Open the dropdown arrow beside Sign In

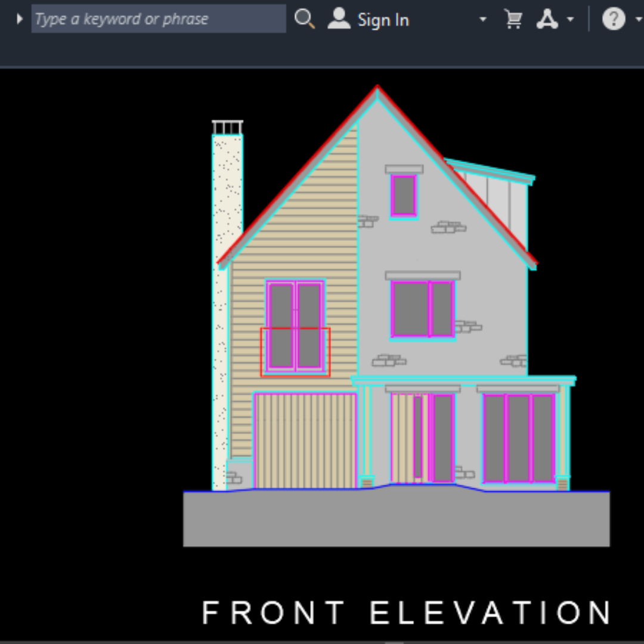482,20
